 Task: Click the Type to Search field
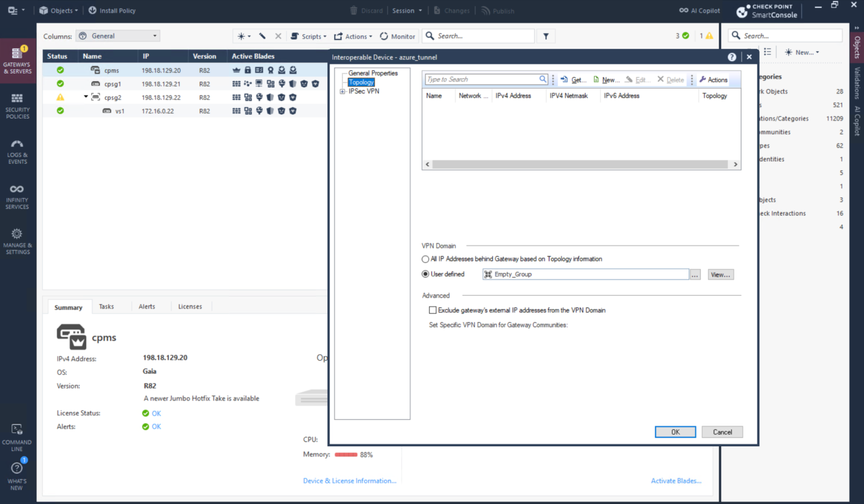[x=482, y=79]
